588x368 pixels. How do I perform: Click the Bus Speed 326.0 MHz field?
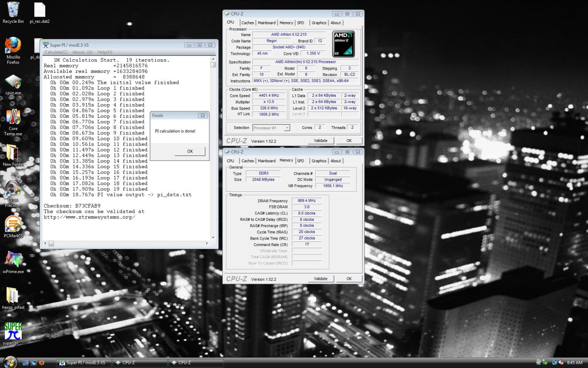click(269, 108)
